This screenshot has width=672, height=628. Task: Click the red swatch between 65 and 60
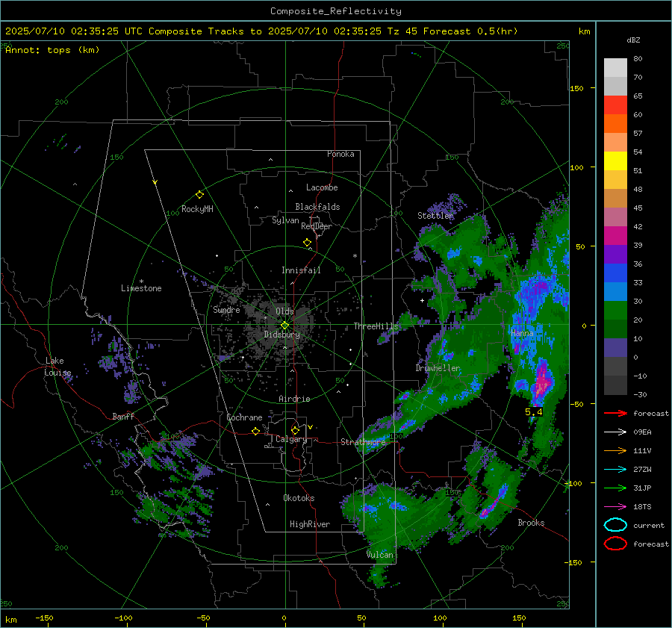pos(615,105)
